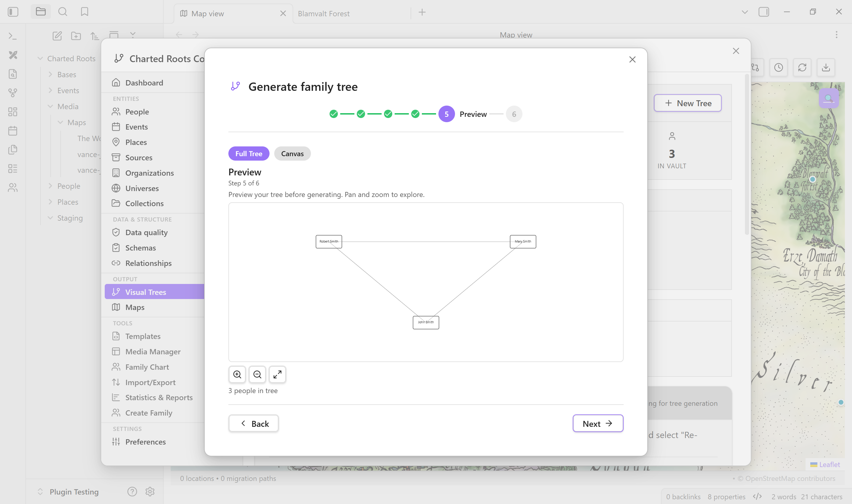852x504 pixels.
Task: Expand the Bases folder
Action: (67, 74)
